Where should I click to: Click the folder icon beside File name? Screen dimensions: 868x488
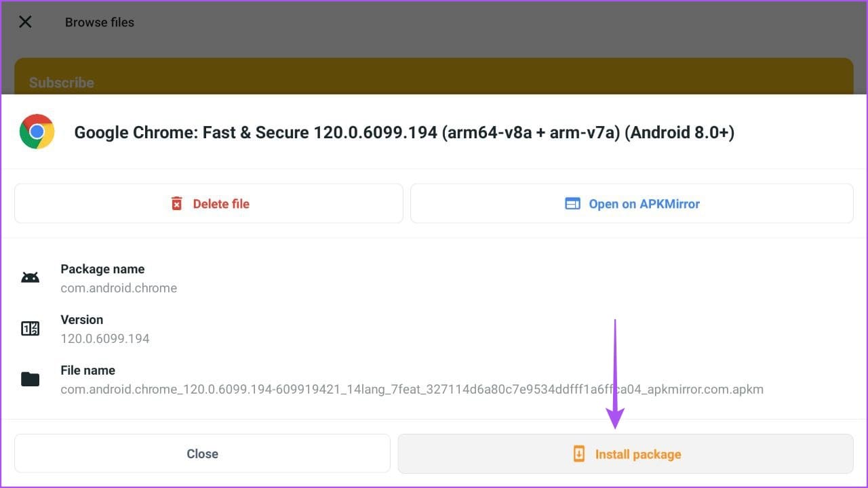click(30, 379)
